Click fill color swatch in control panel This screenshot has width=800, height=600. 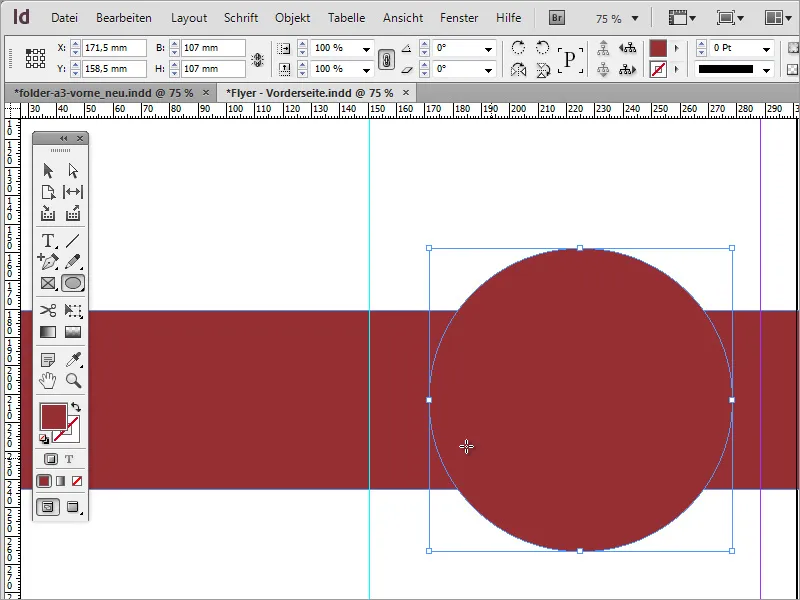(x=658, y=48)
